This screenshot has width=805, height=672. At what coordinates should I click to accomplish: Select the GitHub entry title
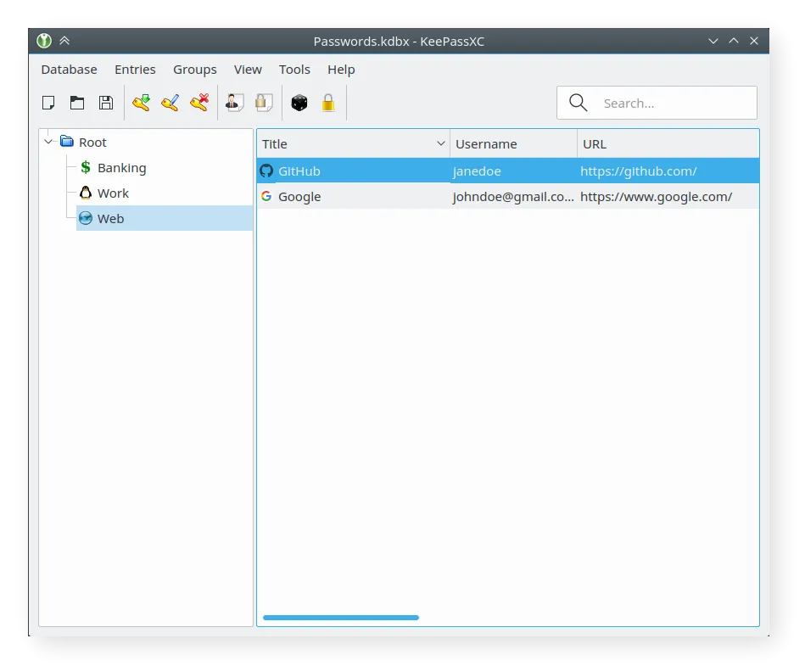click(x=299, y=171)
